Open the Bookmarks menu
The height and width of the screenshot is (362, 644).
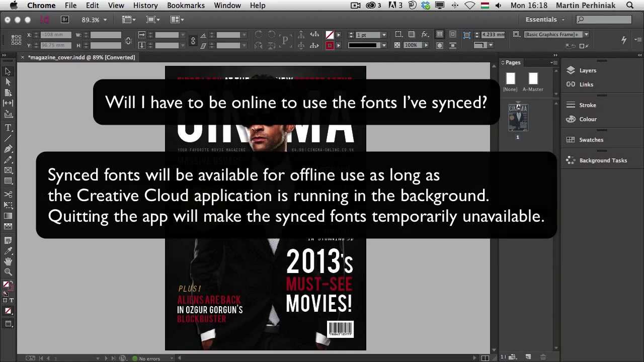click(x=186, y=6)
